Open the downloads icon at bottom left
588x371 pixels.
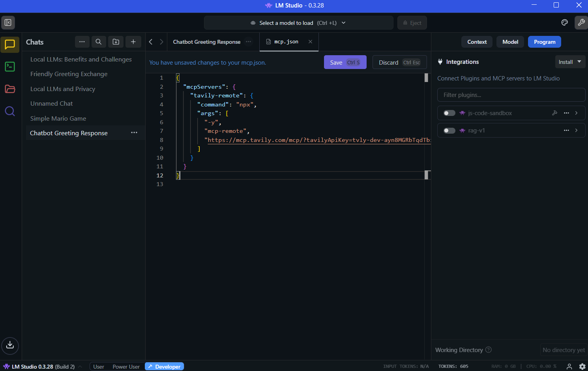point(10,345)
